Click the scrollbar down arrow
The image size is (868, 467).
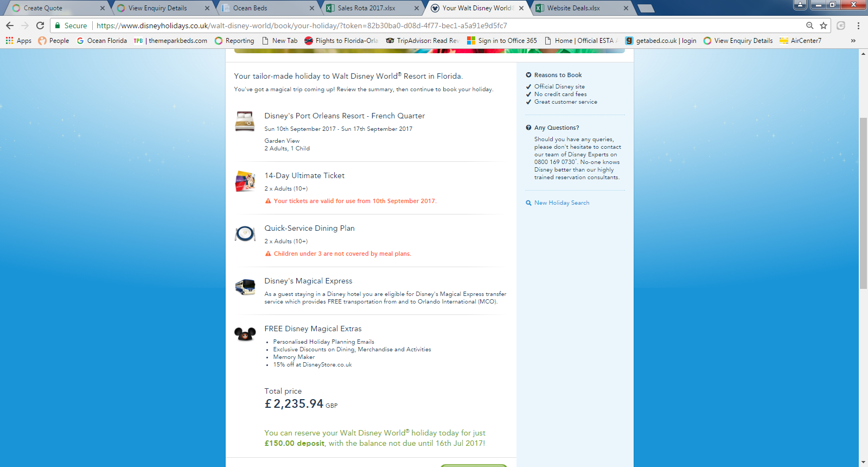pyautogui.click(x=863, y=463)
